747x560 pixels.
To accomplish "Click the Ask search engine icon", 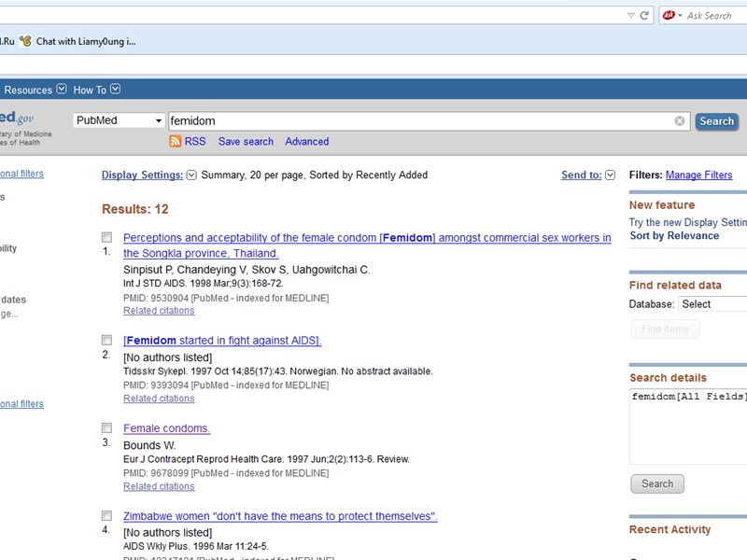I will tap(669, 16).
